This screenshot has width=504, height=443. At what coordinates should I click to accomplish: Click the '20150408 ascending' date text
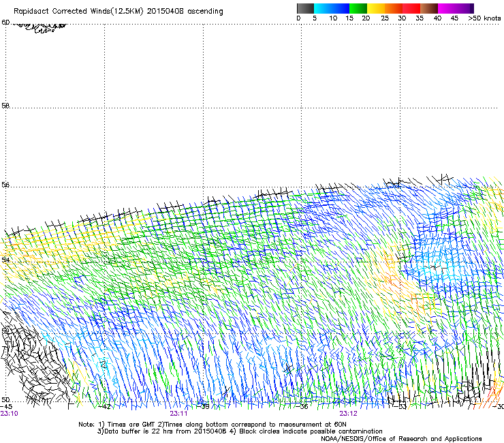[185, 12]
